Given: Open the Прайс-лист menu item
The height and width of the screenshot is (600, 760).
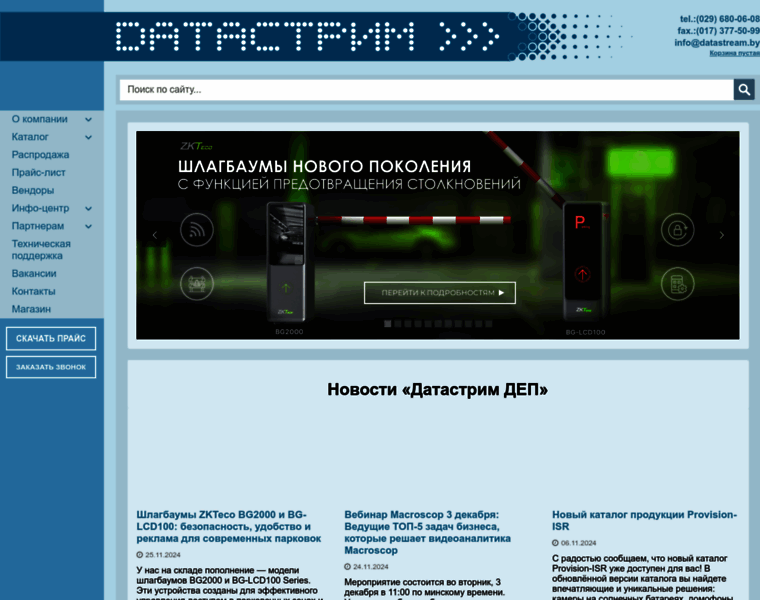Looking at the screenshot, I should click(x=38, y=173).
